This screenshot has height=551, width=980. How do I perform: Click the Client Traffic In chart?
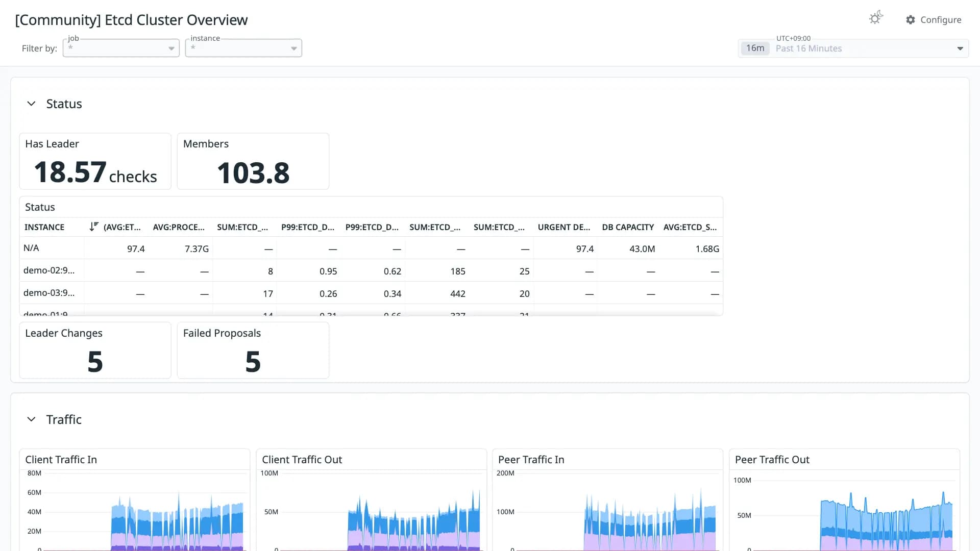(135, 500)
